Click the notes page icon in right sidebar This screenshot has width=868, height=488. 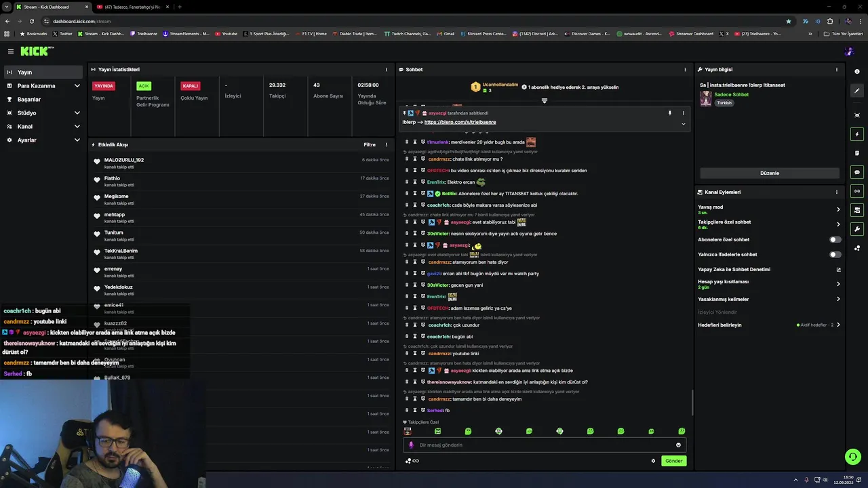coord(857,153)
